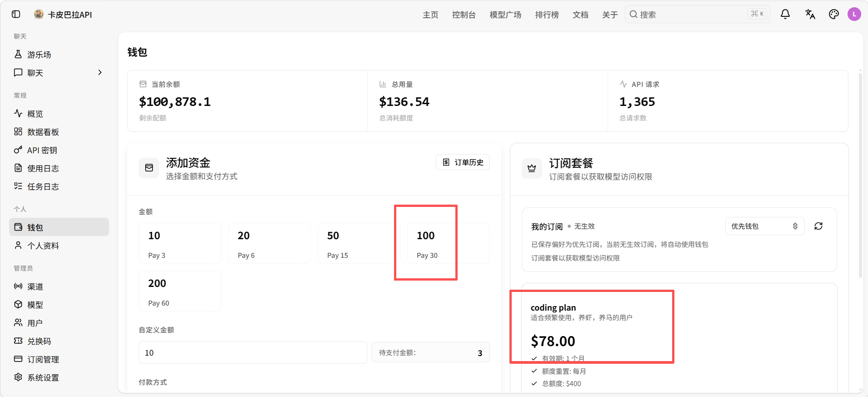Click the 模型 cube icon
The width and height of the screenshot is (868, 397).
[x=18, y=304]
